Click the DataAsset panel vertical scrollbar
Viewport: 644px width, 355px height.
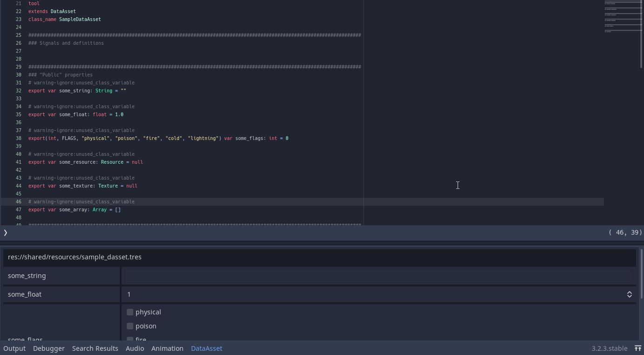point(642,273)
